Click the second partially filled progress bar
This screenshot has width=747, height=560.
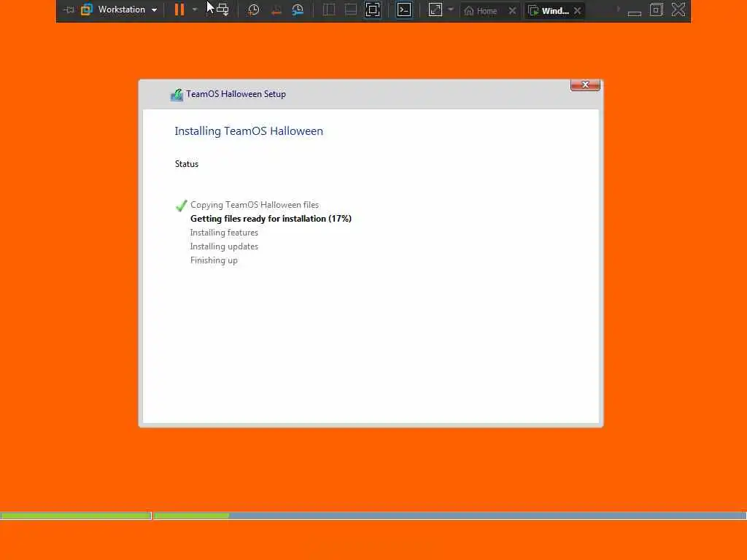tap(450, 516)
